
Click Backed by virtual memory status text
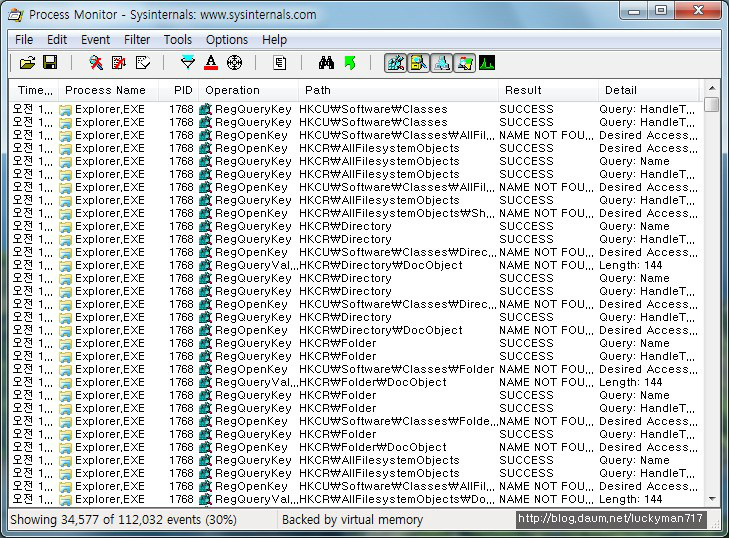[352, 520]
